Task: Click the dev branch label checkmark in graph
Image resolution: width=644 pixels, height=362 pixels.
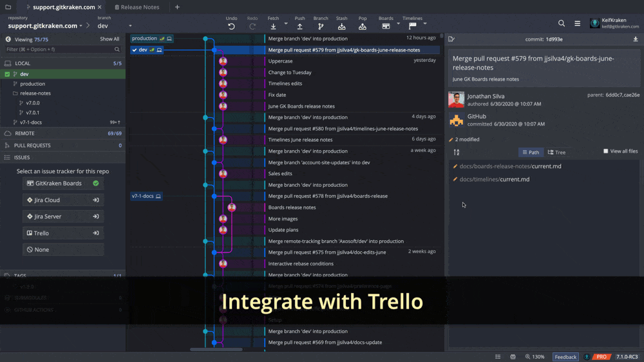Action: [135, 50]
